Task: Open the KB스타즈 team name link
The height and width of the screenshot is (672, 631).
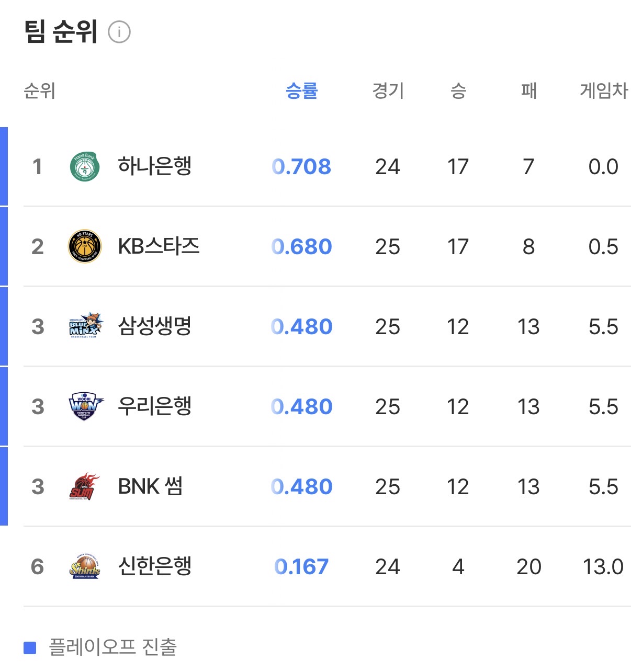Action: [x=159, y=246]
